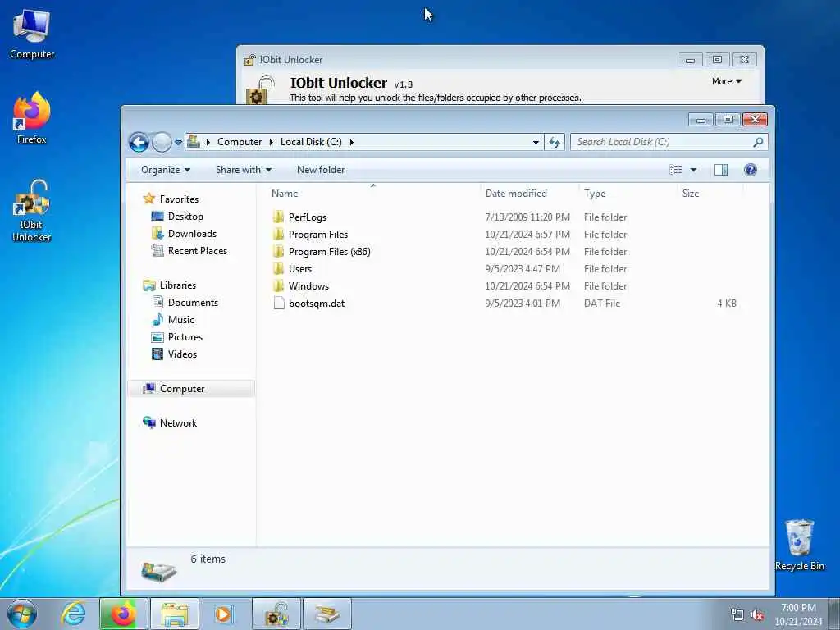
Task: Open the More menu in IObit Unlocker
Action: [x=727, y=81]
